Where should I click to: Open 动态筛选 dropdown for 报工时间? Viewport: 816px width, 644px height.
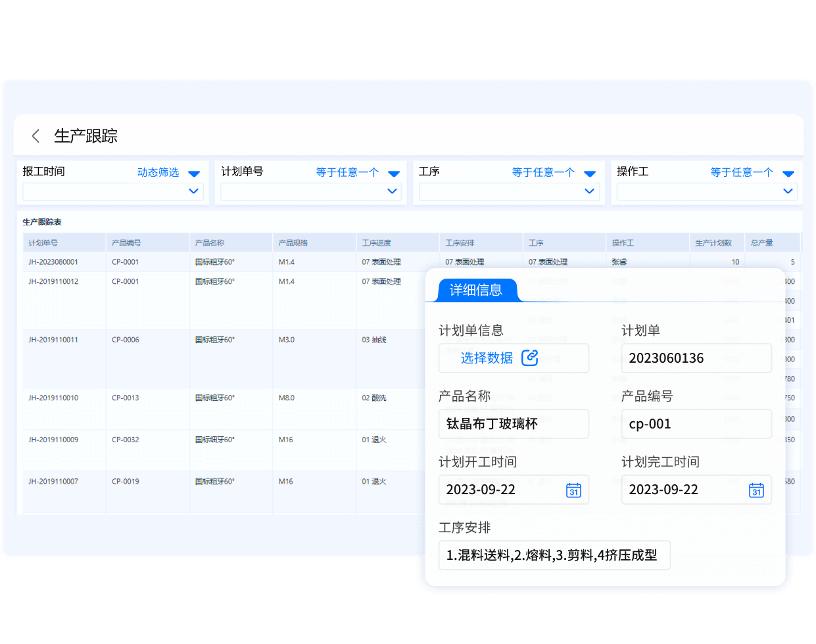coord(194,173)
